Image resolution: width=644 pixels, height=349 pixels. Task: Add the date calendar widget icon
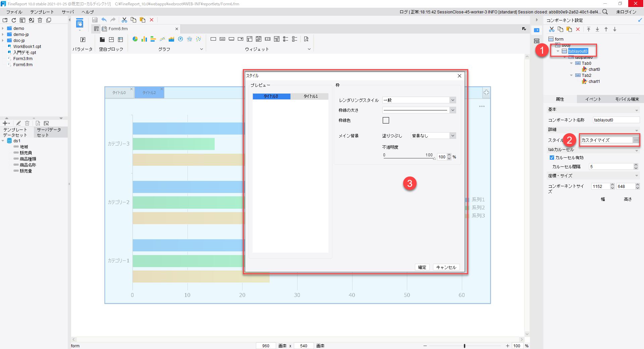259,39
